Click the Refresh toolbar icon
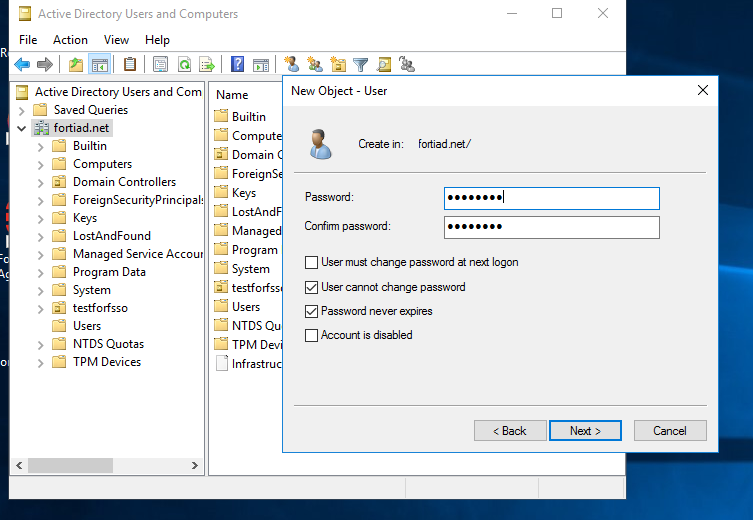753x520 pixels. [x=184, y=65]
